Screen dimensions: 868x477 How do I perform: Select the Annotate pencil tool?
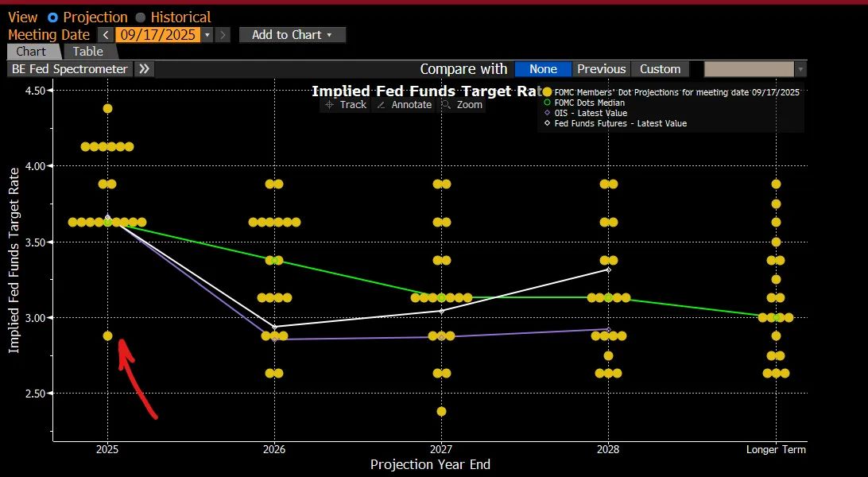[404, 104]
